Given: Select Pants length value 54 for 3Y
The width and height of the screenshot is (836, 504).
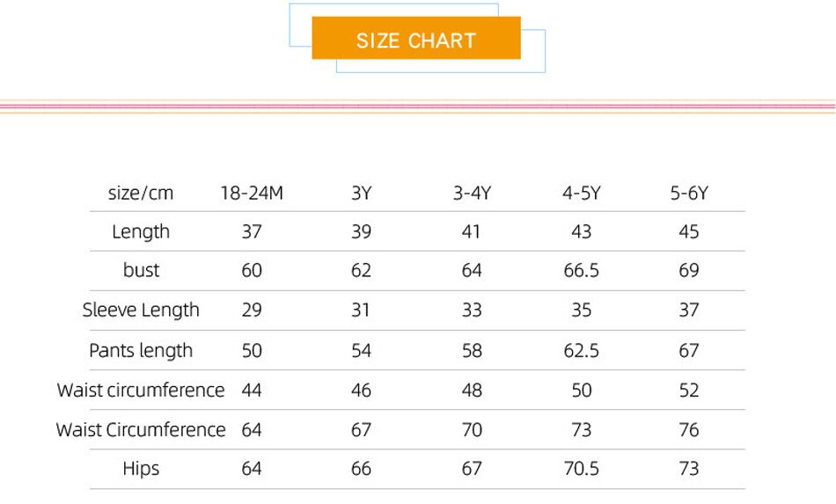Looking at the screenshot, I should 361,350.
